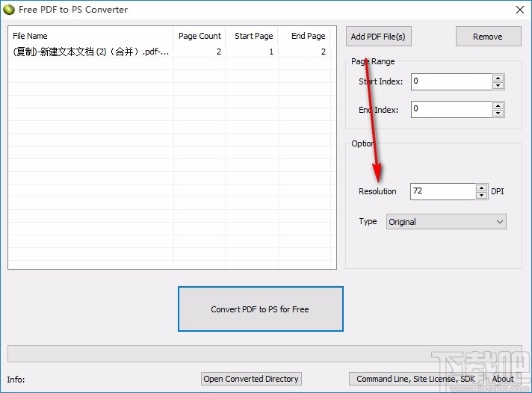This screenshot has height=393, width=532.
Task: Open Command Line, Site License, SDK
Action: tap(415, 379)
